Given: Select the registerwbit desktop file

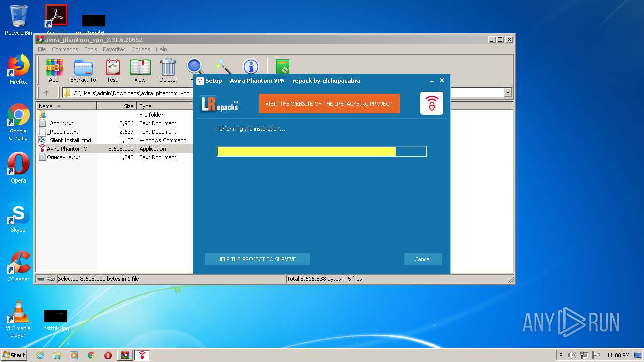Looking at the screenshot, I should click(93, 24).
